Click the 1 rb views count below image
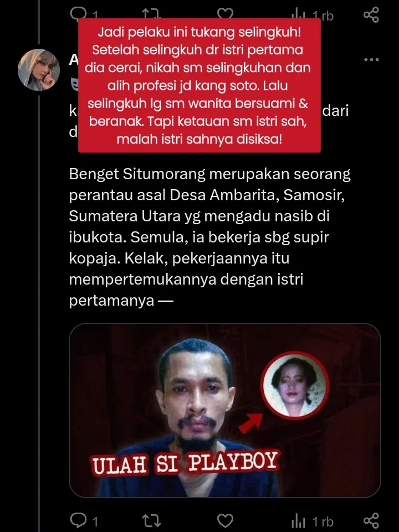 (x=323, y=521)
